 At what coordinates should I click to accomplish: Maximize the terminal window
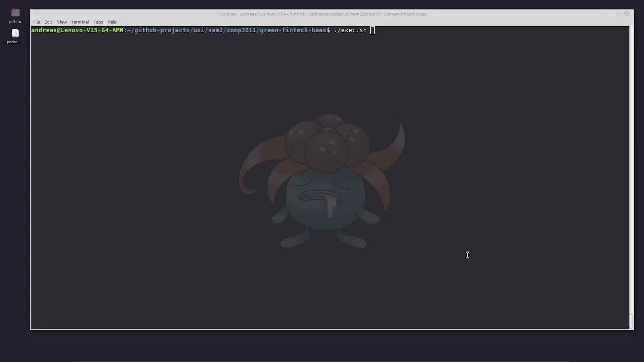tap(617, 14)
